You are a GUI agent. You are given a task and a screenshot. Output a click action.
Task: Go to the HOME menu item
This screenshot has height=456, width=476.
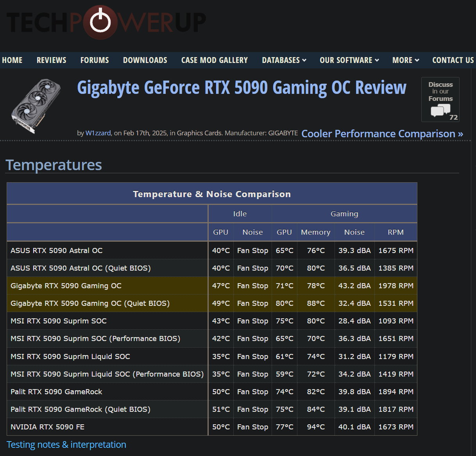coord(12,60)
